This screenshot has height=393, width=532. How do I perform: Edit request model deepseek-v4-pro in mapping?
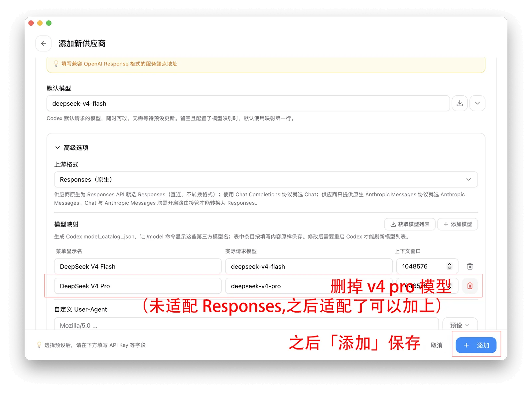coord(309,286)
